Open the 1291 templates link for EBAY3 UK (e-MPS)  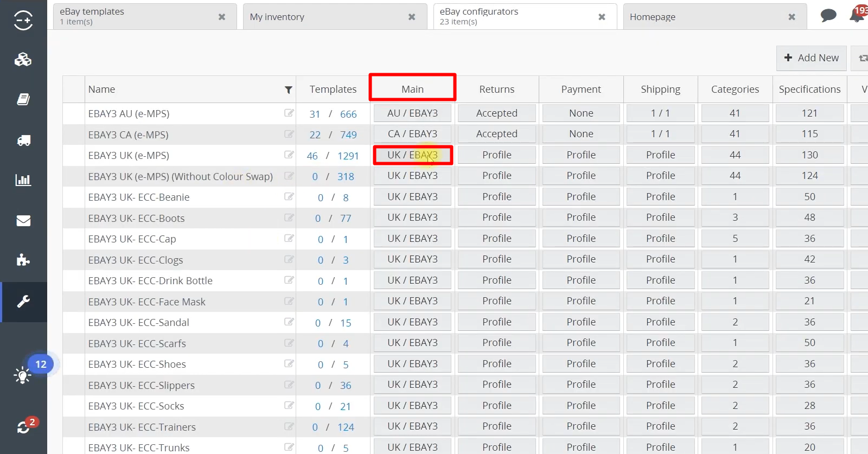pos(348,156)
